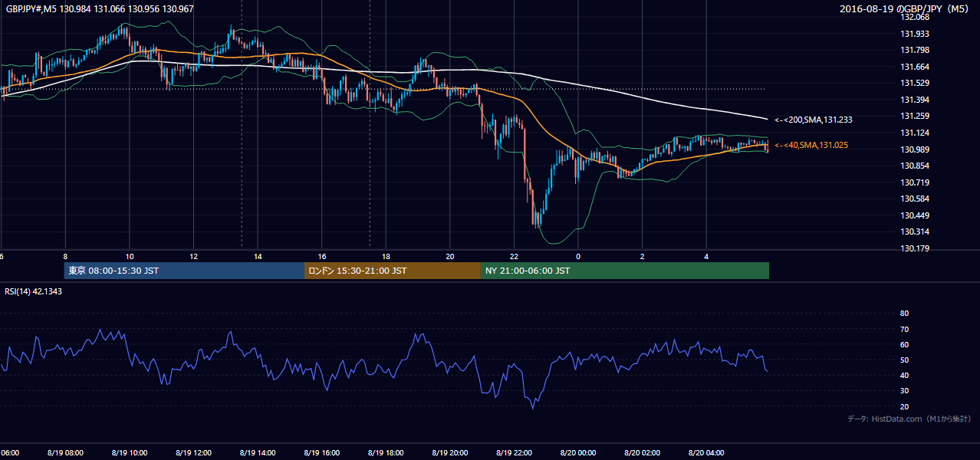
Task: Click the 8/20 00:00 date label
Action: (x=578, y=452)
